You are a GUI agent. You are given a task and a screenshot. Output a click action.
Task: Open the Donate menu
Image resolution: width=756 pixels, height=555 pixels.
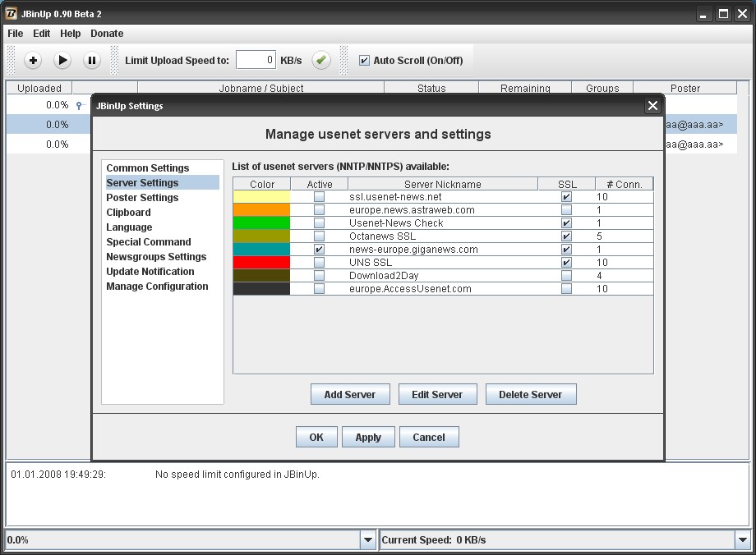tap(107, 33)
